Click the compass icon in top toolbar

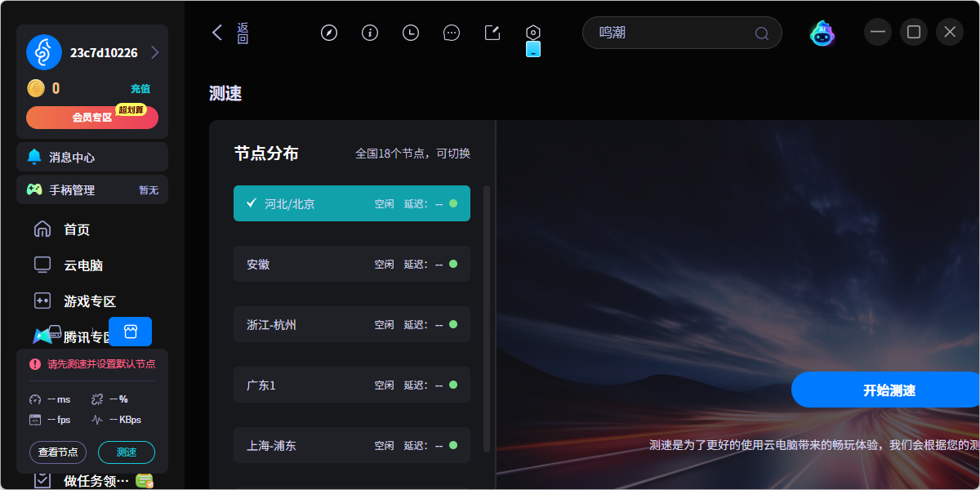pos(329,33)
